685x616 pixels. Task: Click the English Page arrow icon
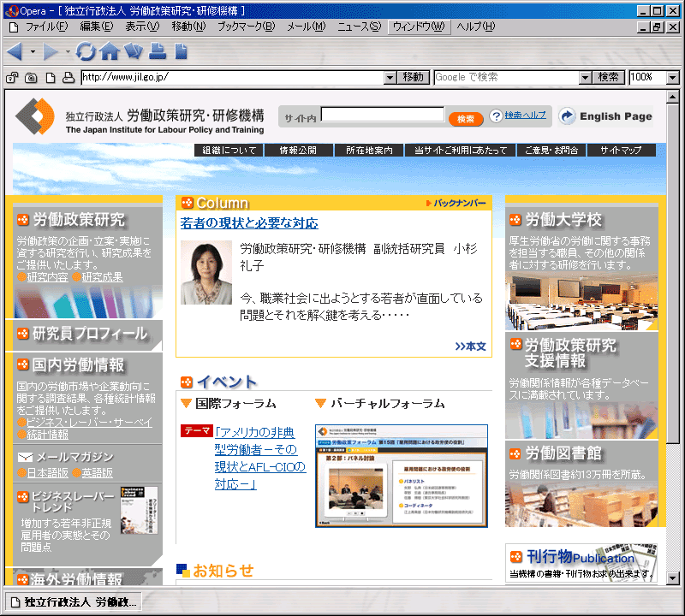click(x=567, y=116)
